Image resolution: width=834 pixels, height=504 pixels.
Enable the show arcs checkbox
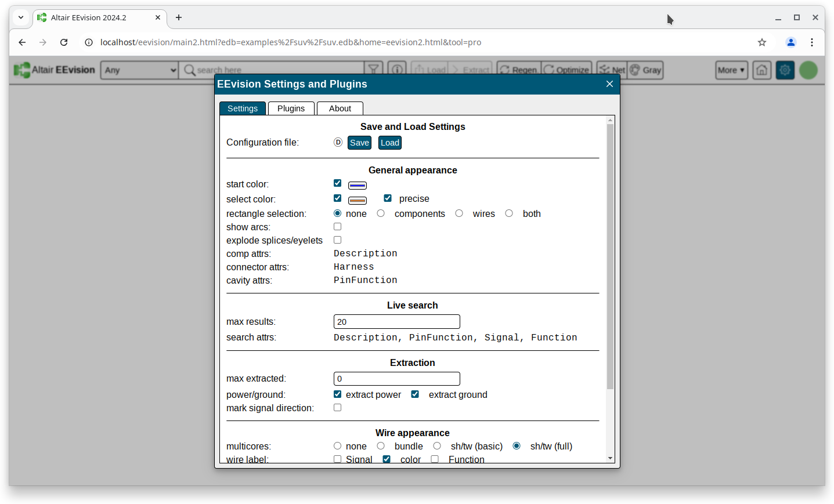[337, 227]
